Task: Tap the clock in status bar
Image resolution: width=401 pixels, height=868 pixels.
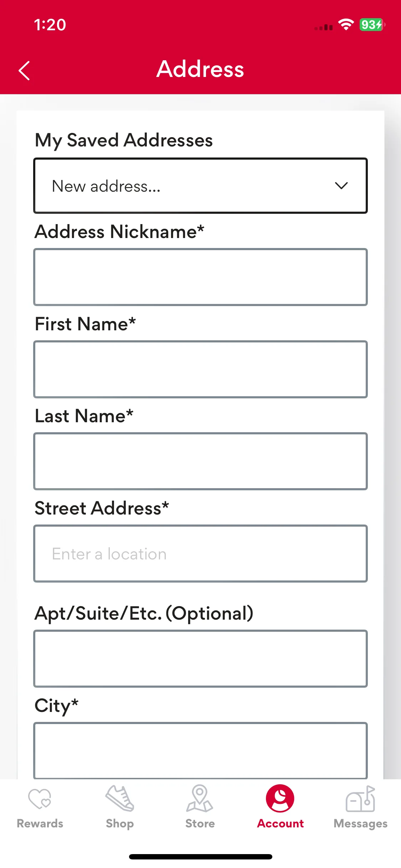Action: (50, 25)
